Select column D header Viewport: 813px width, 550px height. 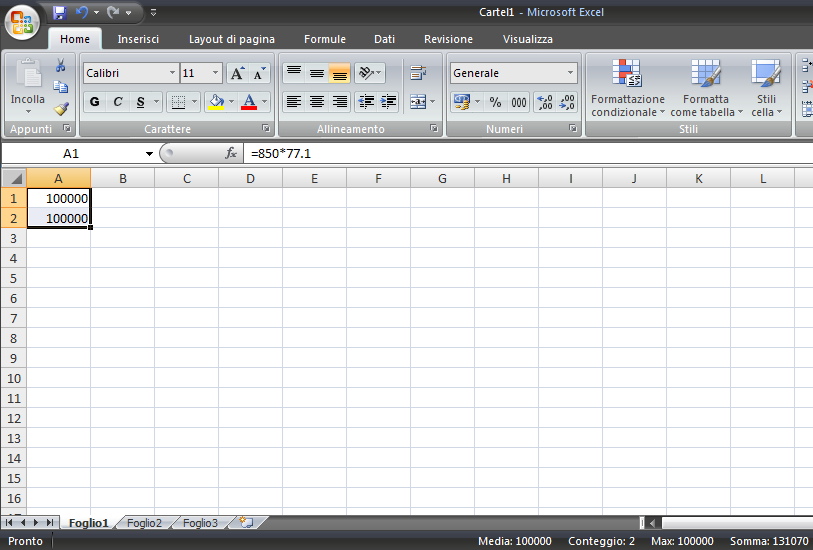point(250,178)
